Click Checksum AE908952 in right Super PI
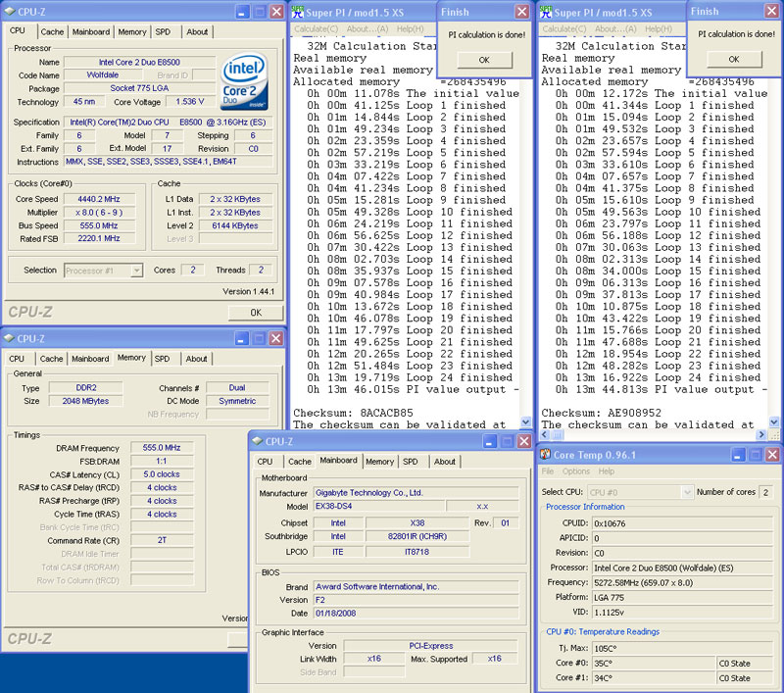Image resolution: width=784 pixels, height=693 pixels. 601,413
